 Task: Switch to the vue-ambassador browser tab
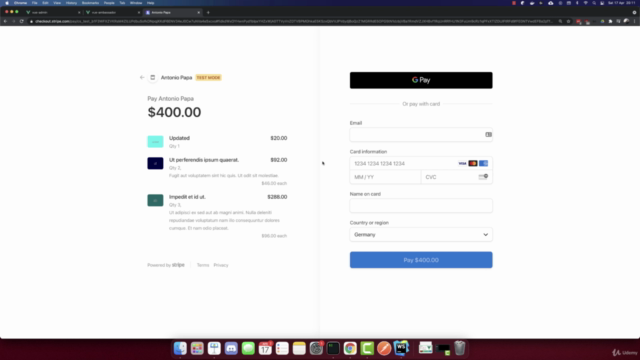coord(111,13)
